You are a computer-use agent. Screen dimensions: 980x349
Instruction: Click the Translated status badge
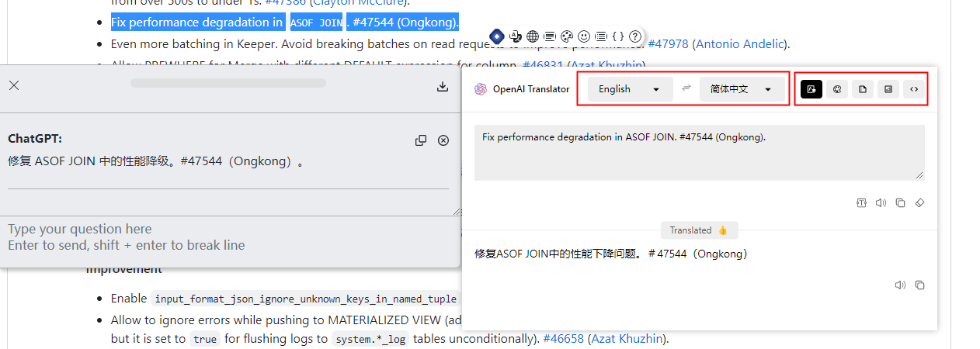(699, 230)
